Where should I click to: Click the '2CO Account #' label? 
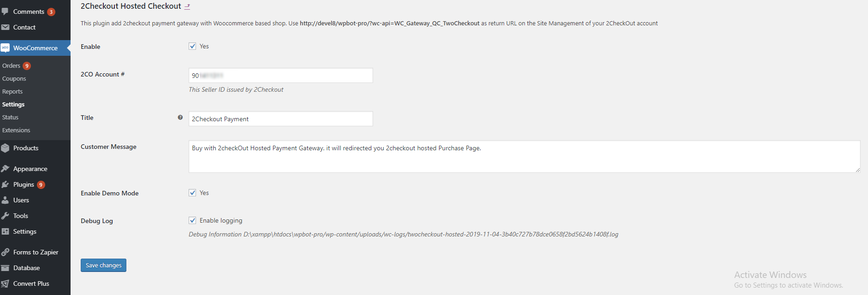102,74
